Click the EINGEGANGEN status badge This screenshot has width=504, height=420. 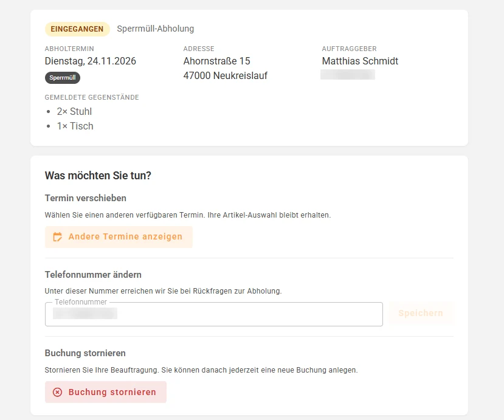coord(77,29)
